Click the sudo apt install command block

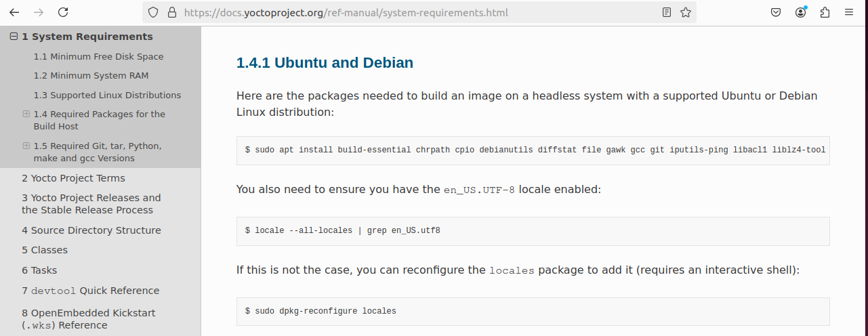tap(533, 150)
